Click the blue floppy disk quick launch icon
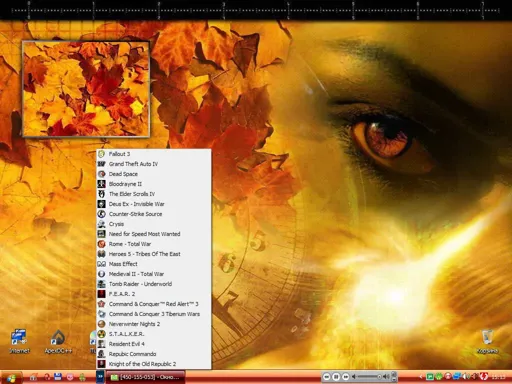512x384 pixels. pyautogui.click(x=58, y=377)
